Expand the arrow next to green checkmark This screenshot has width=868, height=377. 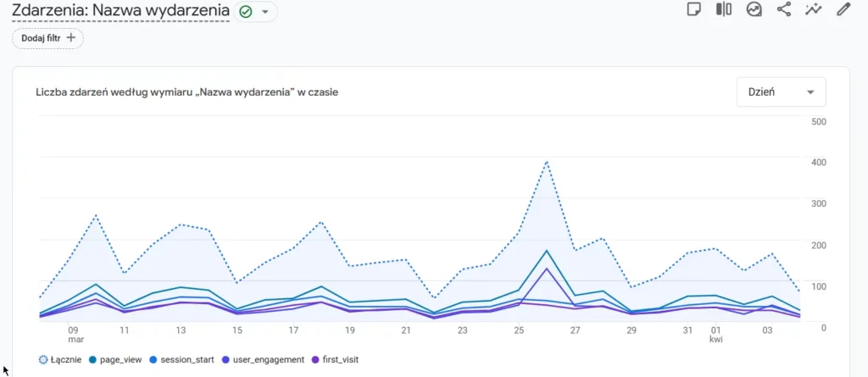pyautogui.click(x=265, y=12)
